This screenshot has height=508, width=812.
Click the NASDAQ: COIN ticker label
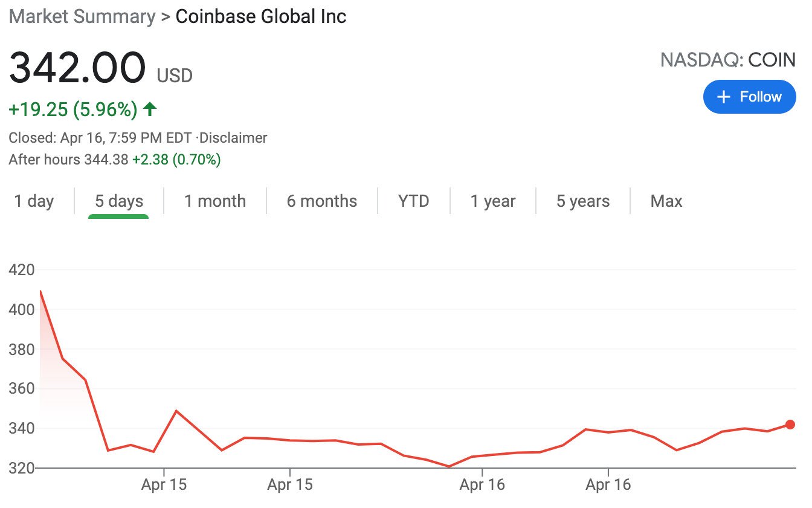(x=728, y=60)
